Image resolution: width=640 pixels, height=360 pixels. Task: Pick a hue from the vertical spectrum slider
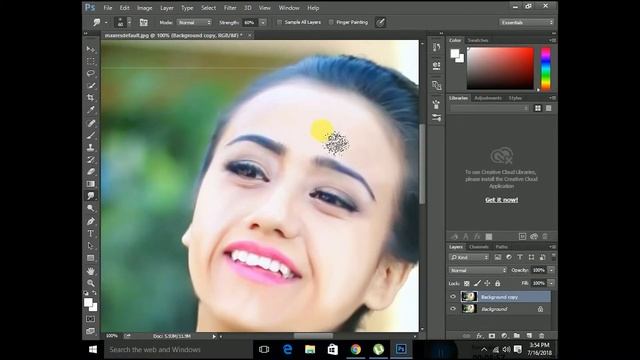pos(546,69)
